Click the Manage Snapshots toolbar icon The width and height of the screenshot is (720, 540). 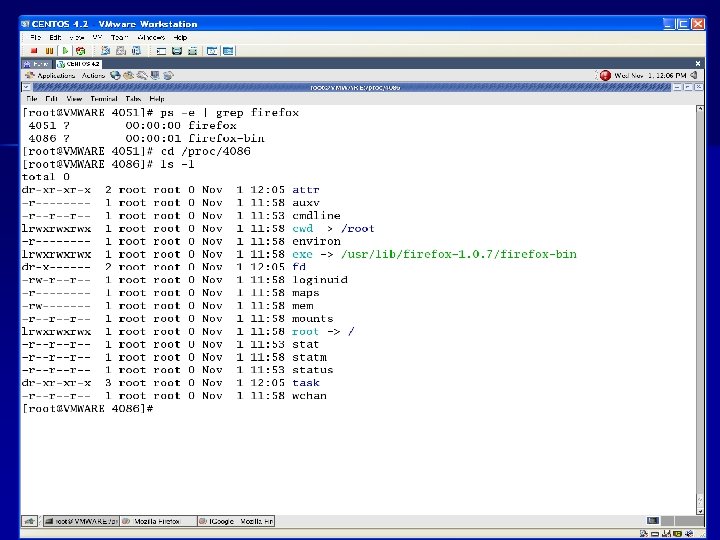(x=136, y=51)
